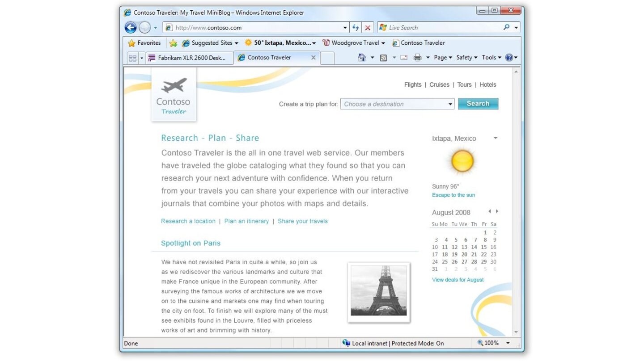The image size is (644, 362).
Task: Click Internet Explorer icon in title bar
Action: 128,13
